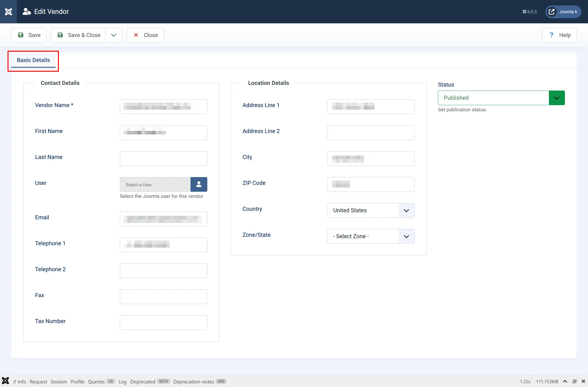Click the 111.153MB memory usage indicator
This screenshot has height=387, width=588.
[x=547, y=382]
